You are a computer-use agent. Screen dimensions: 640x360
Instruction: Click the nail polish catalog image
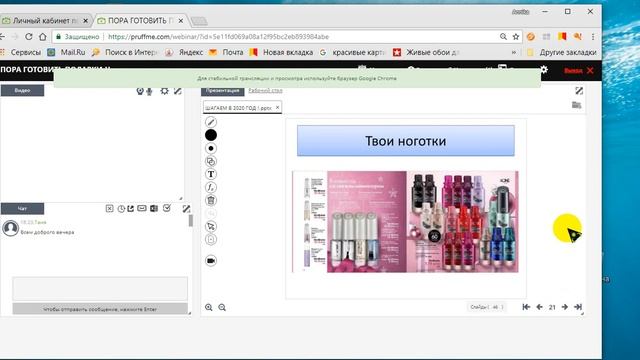pos(406,222)
